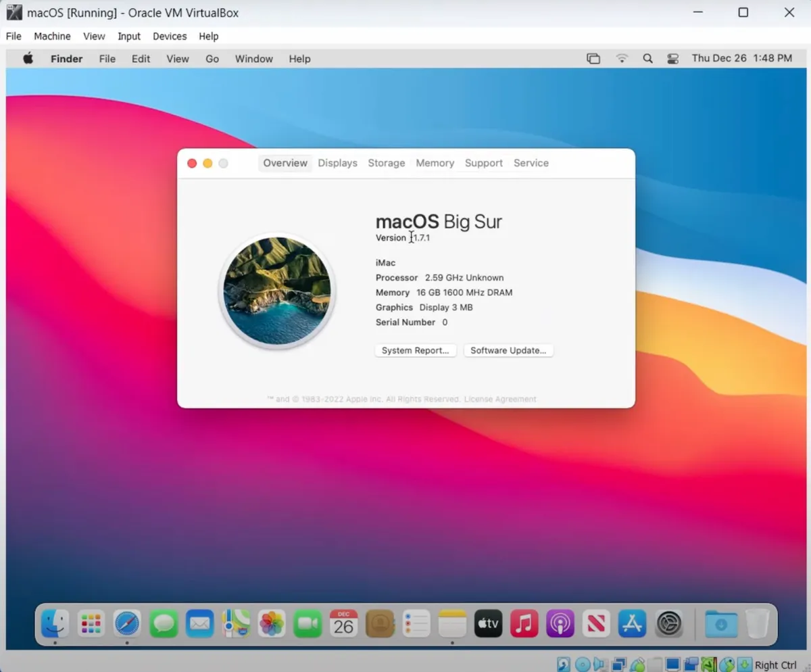
Task: Open the VirtualBox Devices menu
Action: pos(170,37)
